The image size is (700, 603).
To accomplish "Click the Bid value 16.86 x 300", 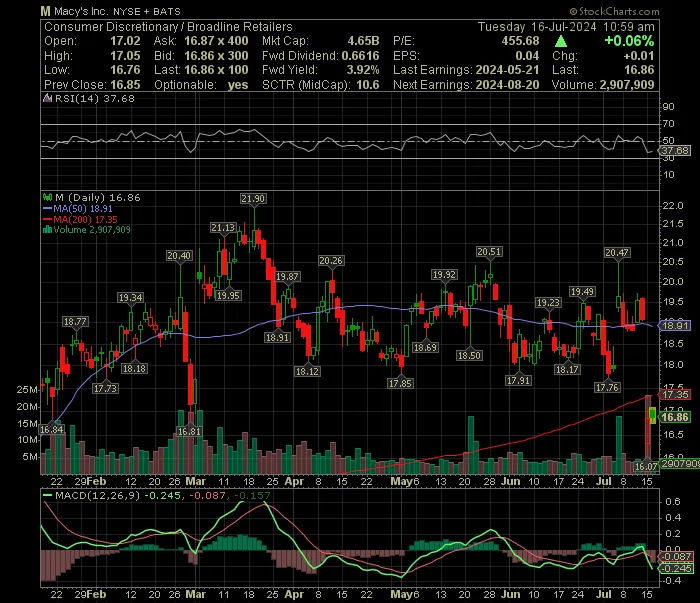I will [216, 56].
